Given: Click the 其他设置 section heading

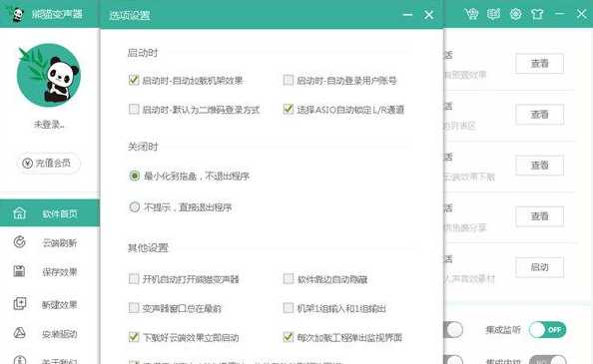Looking at the screenshot, I should click(x=148, y=247).
